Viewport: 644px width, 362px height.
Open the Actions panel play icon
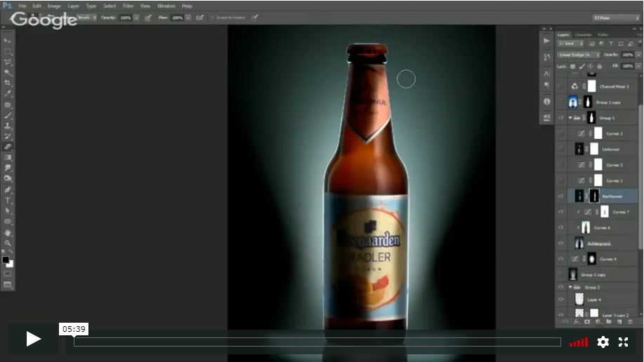pos(546,41)
